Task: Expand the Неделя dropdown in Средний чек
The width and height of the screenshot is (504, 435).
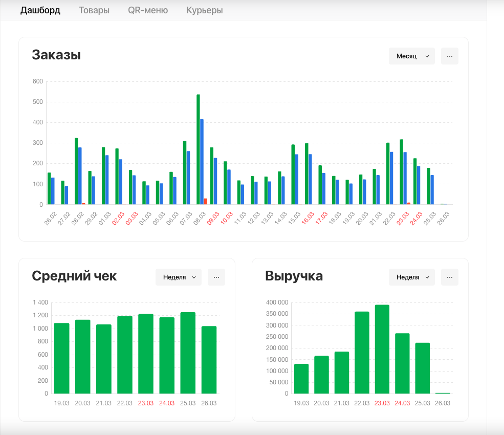Action: pos(179,277)
